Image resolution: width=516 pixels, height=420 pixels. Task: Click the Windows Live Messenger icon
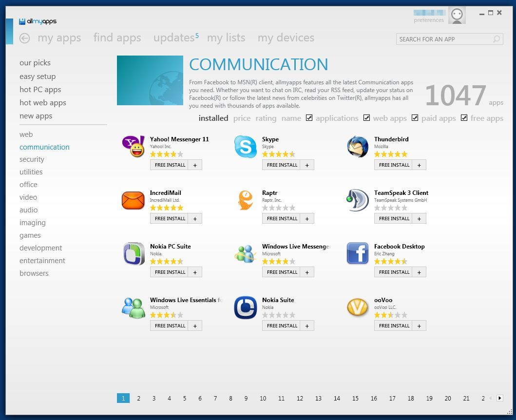click(x=245, y=254)
